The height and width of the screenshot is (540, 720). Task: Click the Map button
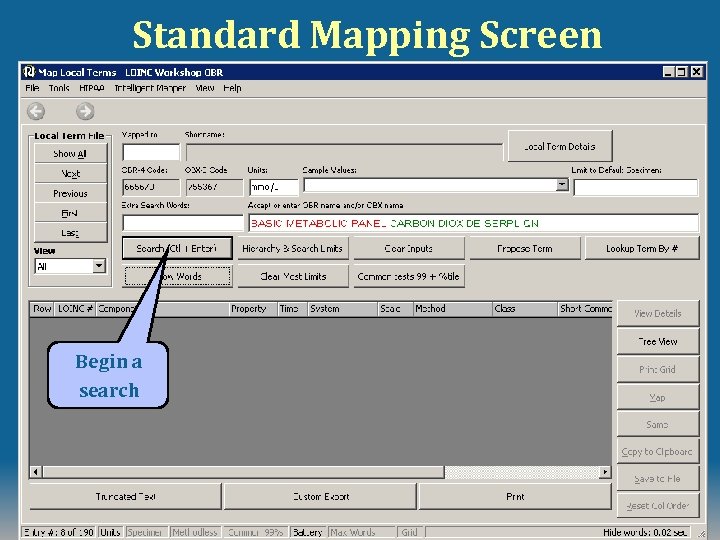tap(658, 397)
